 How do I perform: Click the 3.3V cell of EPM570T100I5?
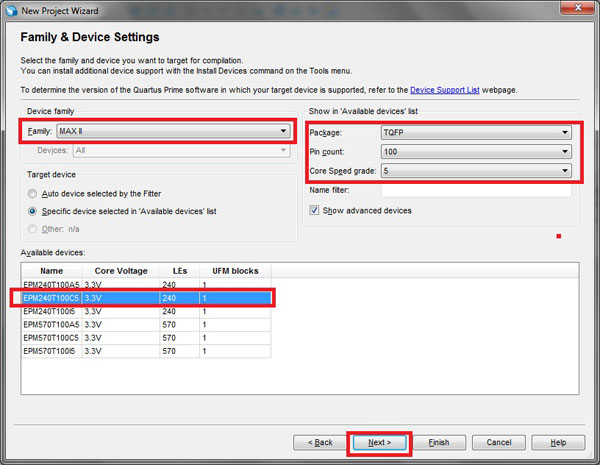click(121, 351)
